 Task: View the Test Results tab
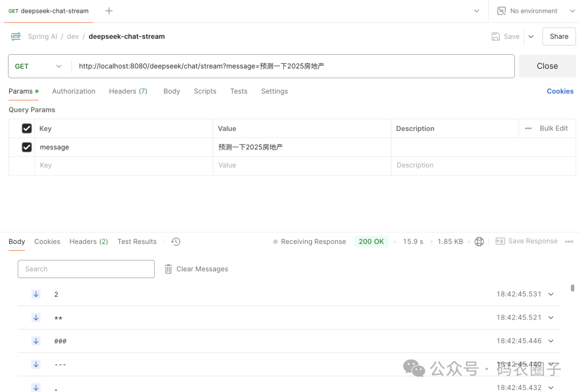click(137, 242)
